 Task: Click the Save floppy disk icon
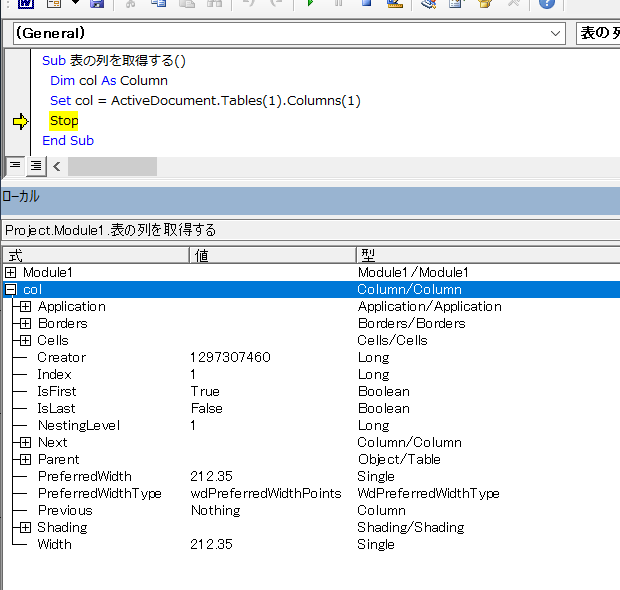coord(97,4)
